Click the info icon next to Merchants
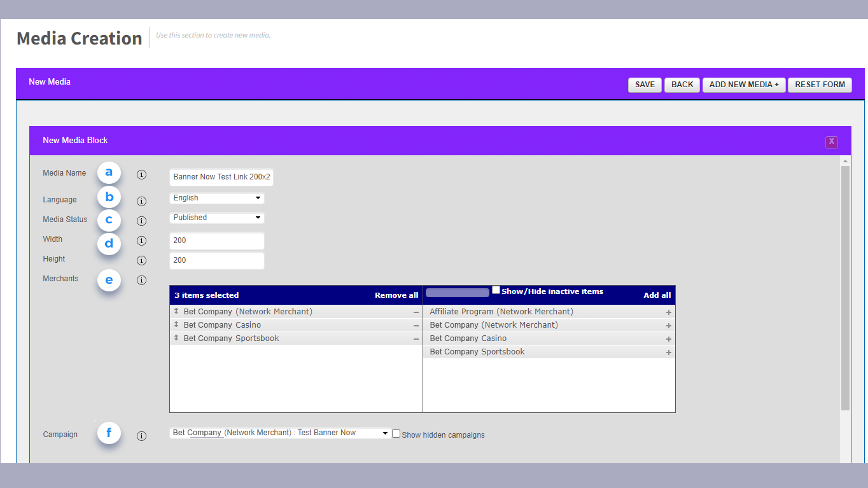Screen dimensions: 868x488 click(x=141, y=280)
